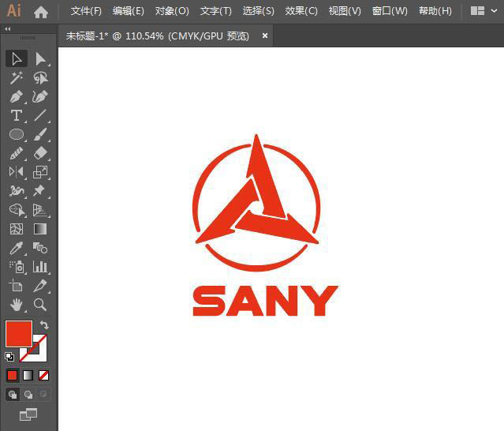Viewport: 504px width, 431px height.
Task: Open the arrange documents layout dropdown
Action: pyautogui.click(x=484, y=11)
